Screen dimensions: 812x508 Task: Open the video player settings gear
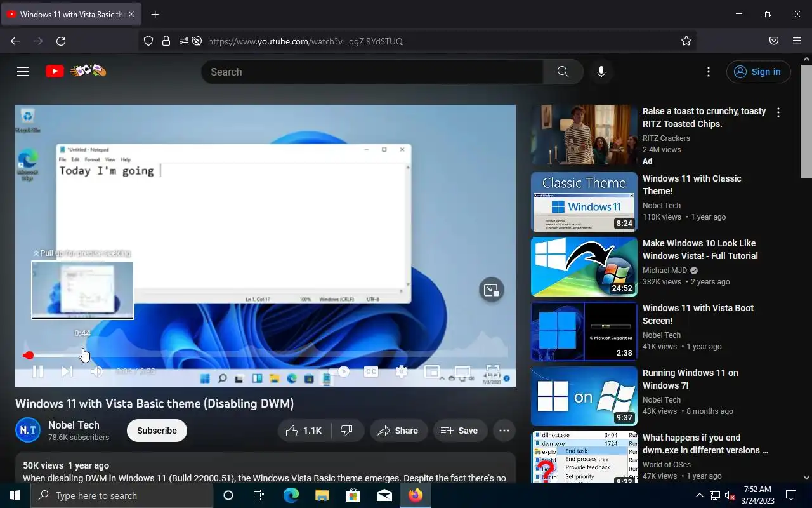click(402, 371)
